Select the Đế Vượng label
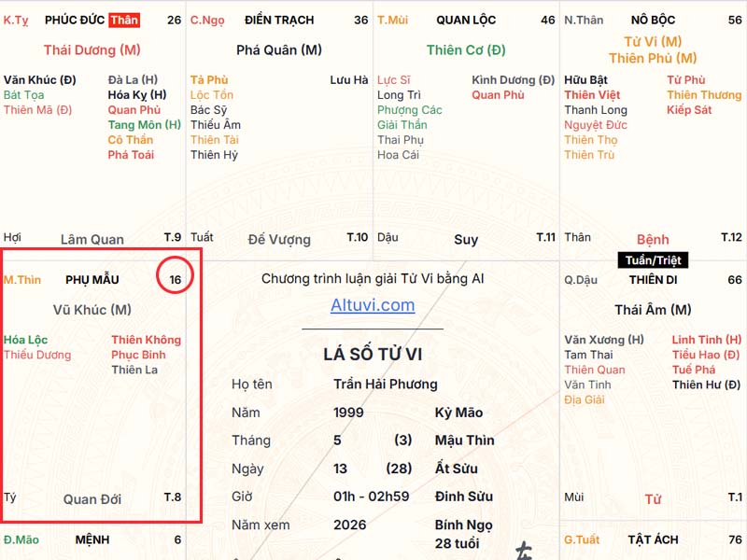Image resolution: width=747 pixels, height=560 pixels. [x=279, y=240]
